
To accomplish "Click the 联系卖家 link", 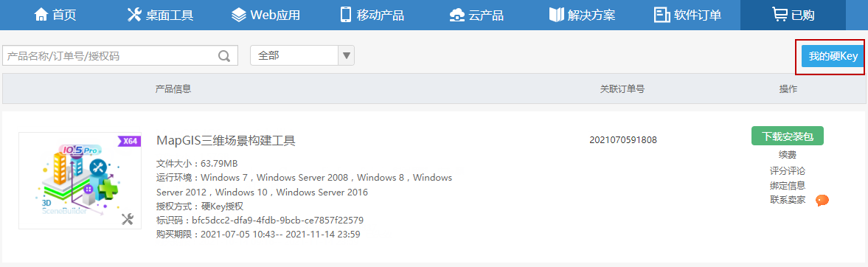I will click(787, 199).
